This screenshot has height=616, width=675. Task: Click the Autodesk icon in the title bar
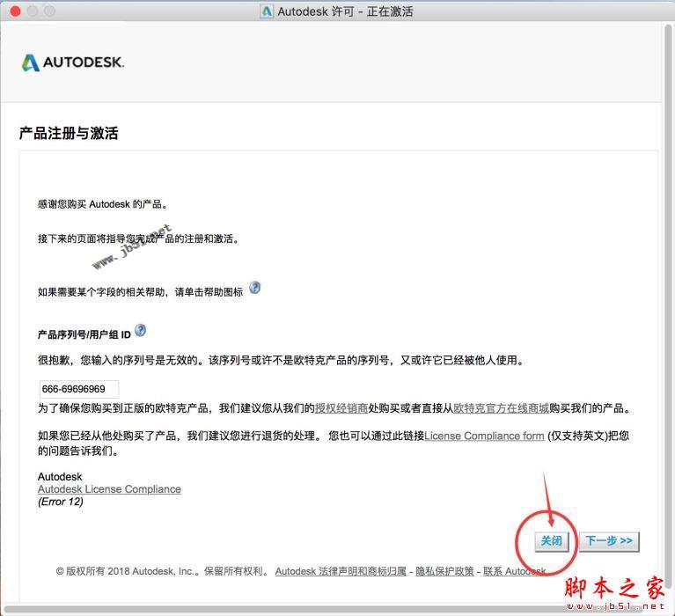pos(267,11)
